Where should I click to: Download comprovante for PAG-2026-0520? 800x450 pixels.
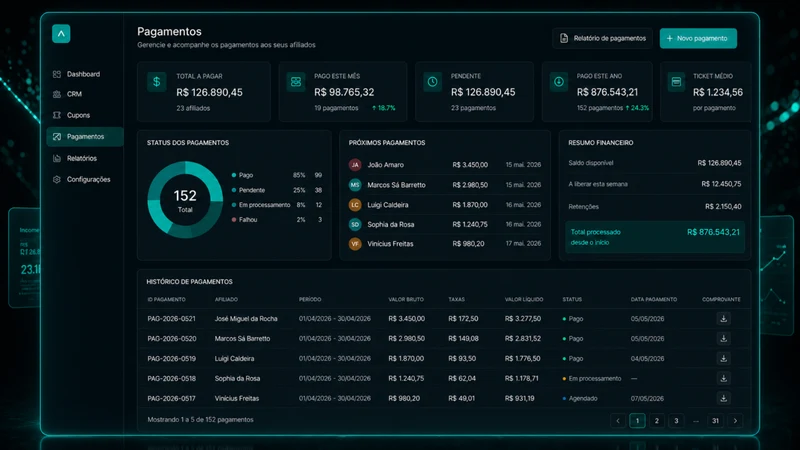pyautogui.click(x=723, y=338)
